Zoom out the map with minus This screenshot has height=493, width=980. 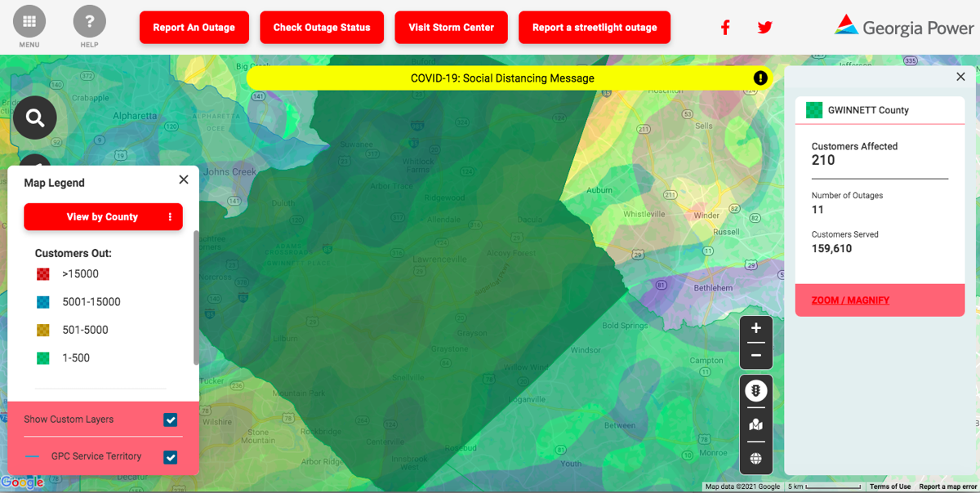[756, 355]
